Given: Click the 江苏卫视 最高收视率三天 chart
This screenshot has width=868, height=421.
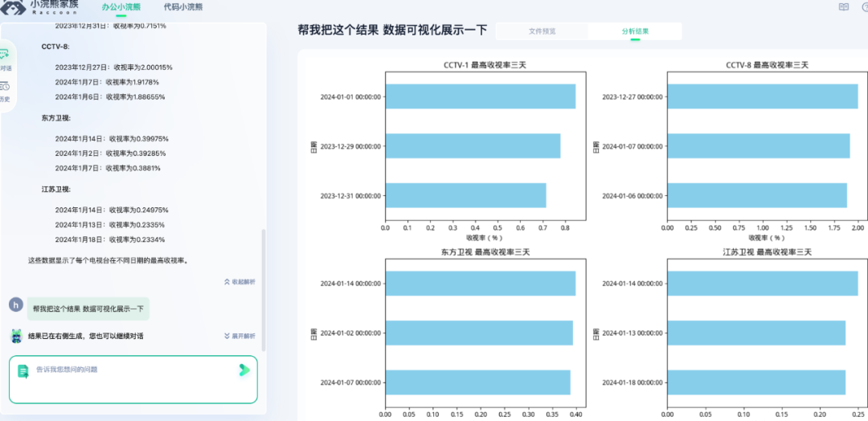Looking at the screenshot, I should 767,334.
